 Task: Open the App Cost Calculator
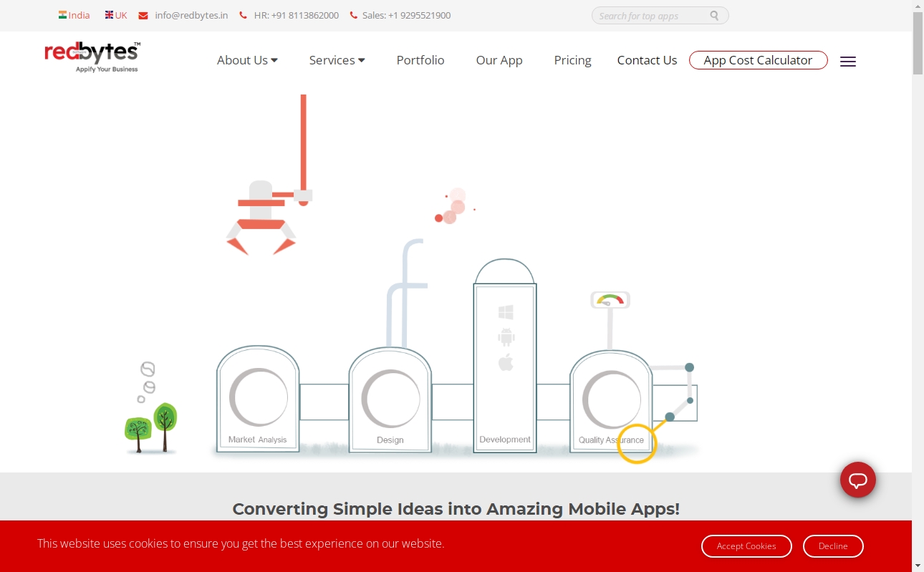coord(758,60)
